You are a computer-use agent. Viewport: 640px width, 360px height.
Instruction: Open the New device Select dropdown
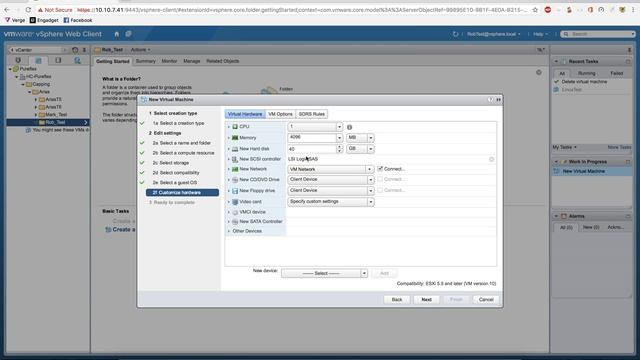(x=324, y=273)
